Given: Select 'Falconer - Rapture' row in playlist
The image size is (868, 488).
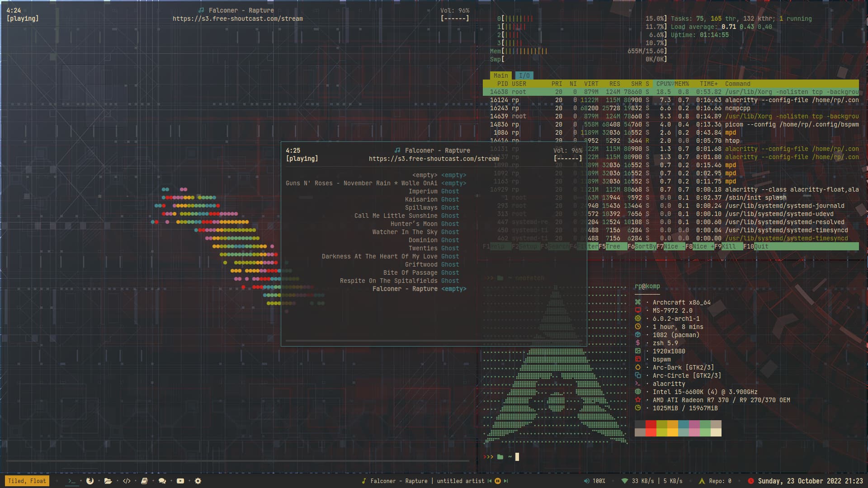Looking at the screenshot, I should click(405, 289).
